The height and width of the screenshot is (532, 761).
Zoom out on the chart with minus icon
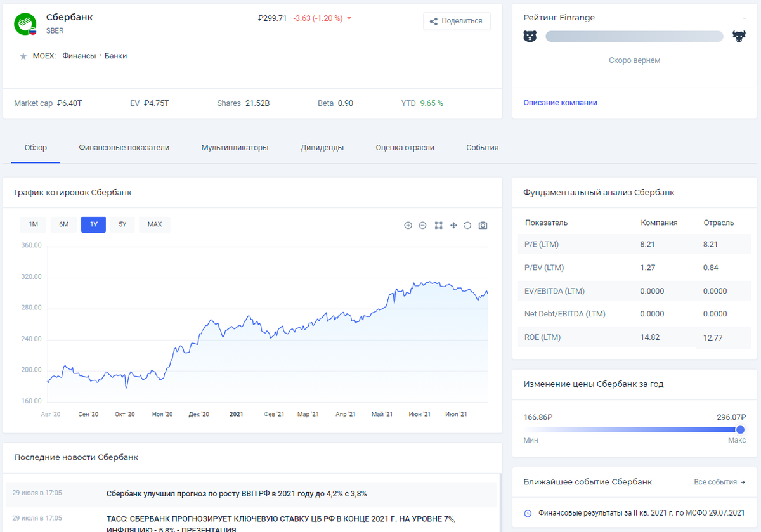(423, 225)
